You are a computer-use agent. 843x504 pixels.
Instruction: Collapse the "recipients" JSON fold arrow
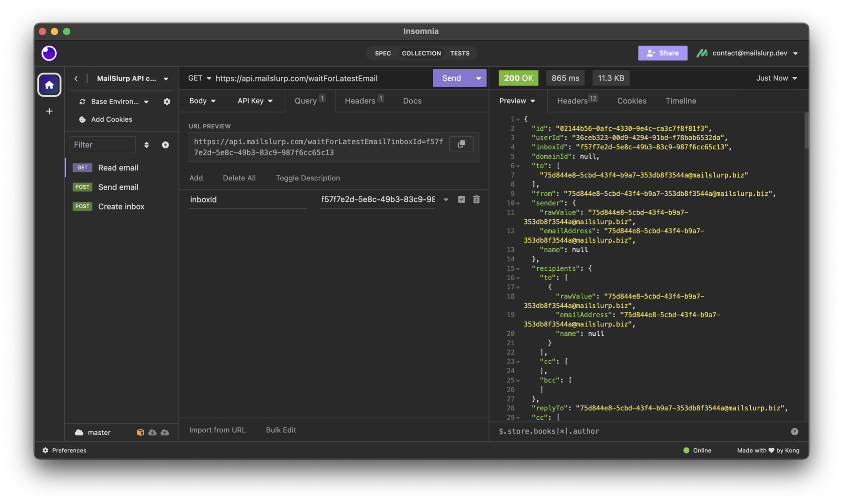pyautogui.click(x=518, y=269)
